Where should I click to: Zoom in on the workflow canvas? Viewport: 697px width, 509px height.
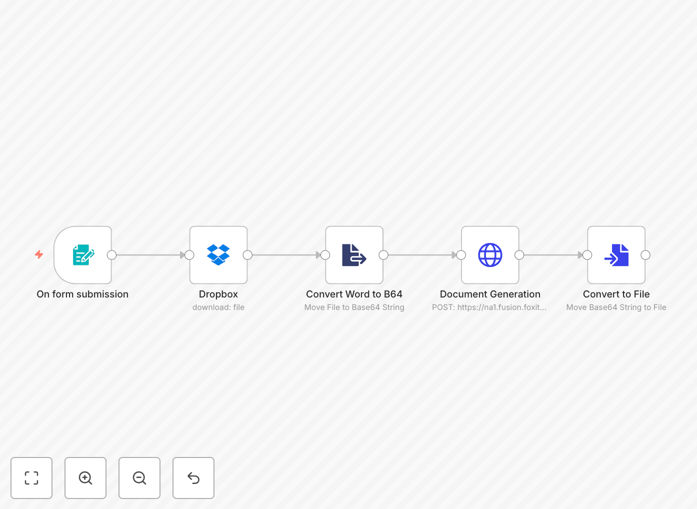tap(85, 478)
